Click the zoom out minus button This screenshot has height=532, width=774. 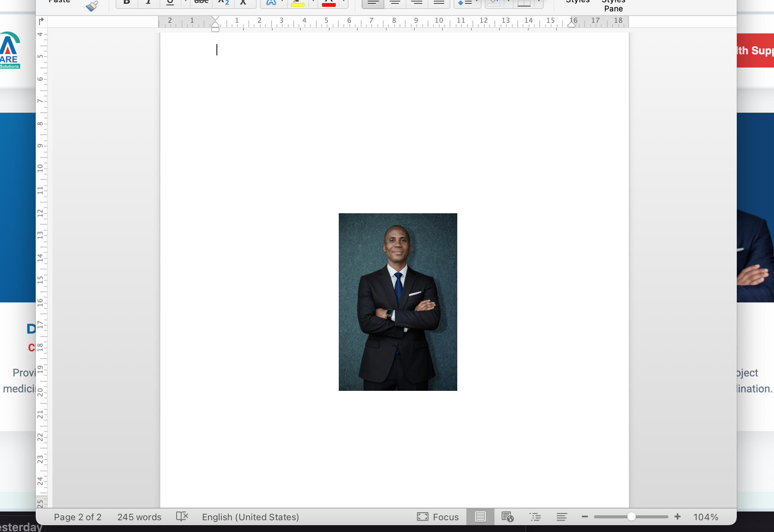coord(584,517)
